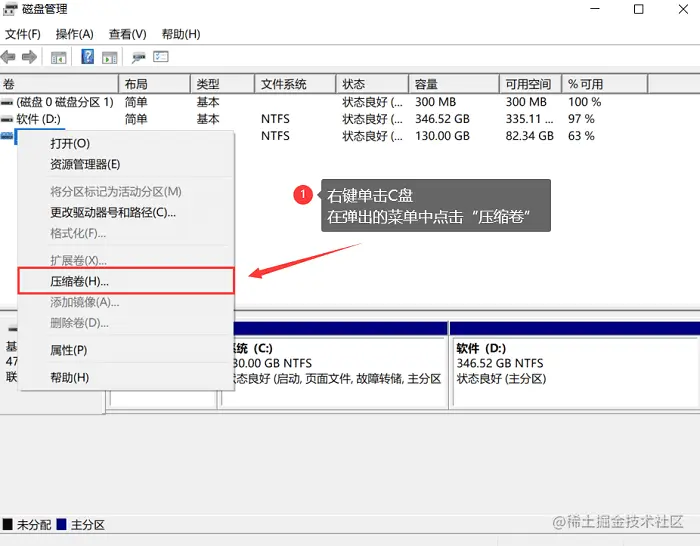The width and height of the screenshot is (700, 546).
Task: Select the (磁盘 0 磁盘分区 1) volume row
Action: [x=324, y=102]
